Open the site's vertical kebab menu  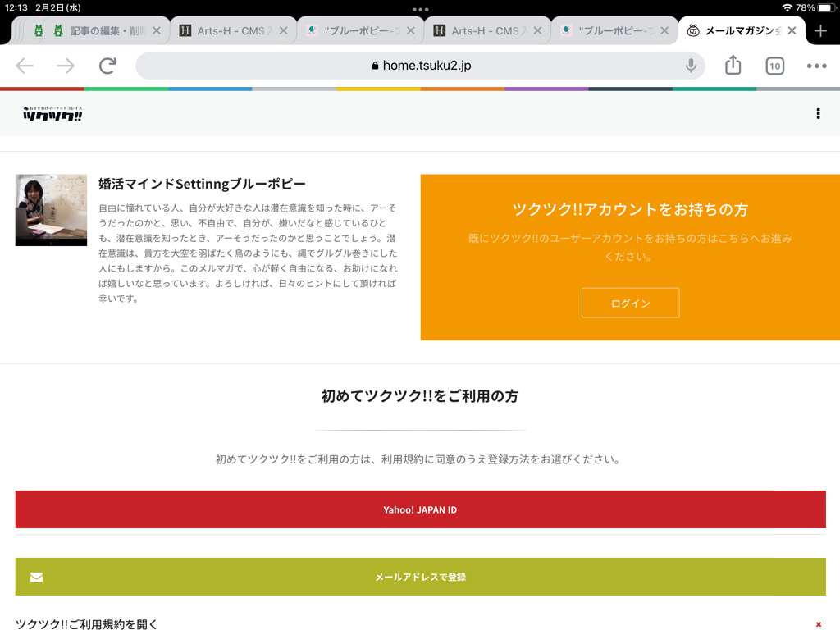818,114
